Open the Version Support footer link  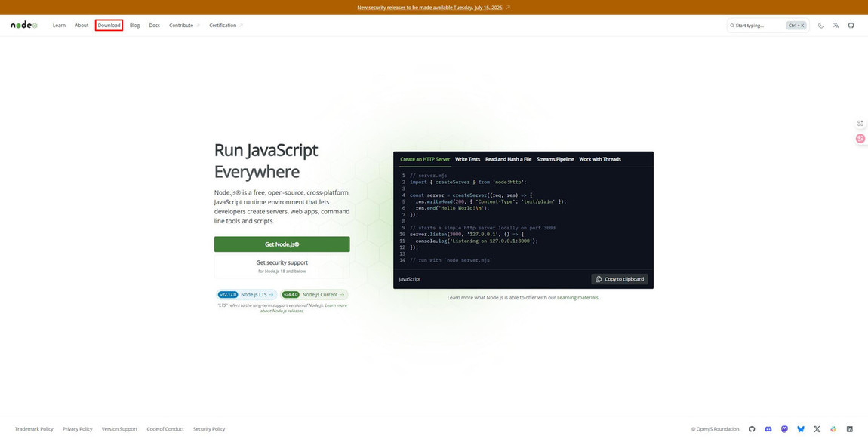(x=119, y=429)
